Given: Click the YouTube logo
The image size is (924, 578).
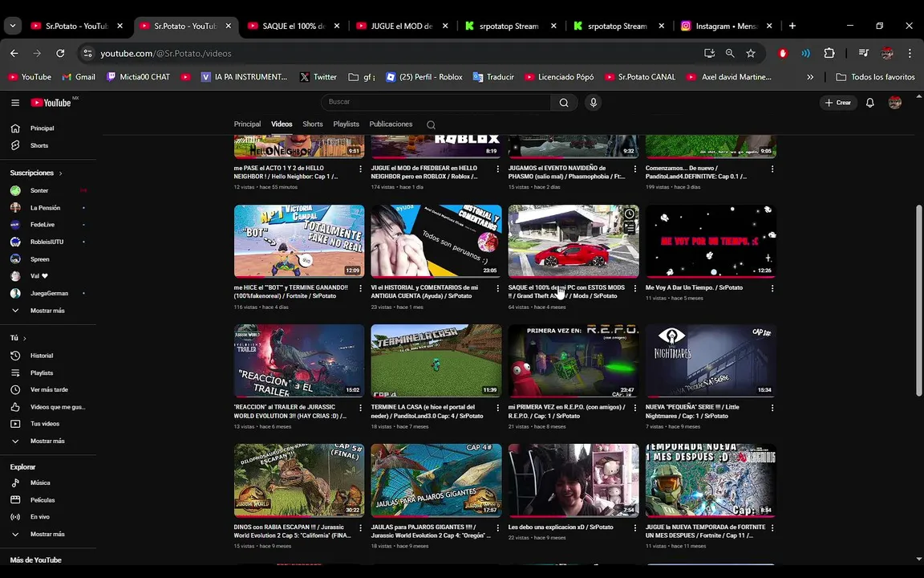Looking at the screenshot, I should click(x=51, y=103).
